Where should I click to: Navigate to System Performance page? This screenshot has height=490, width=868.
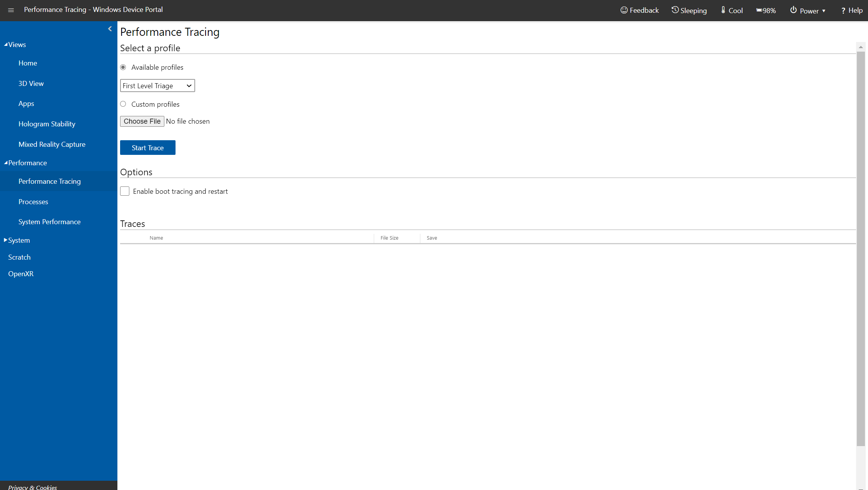(x=50, y=222)
